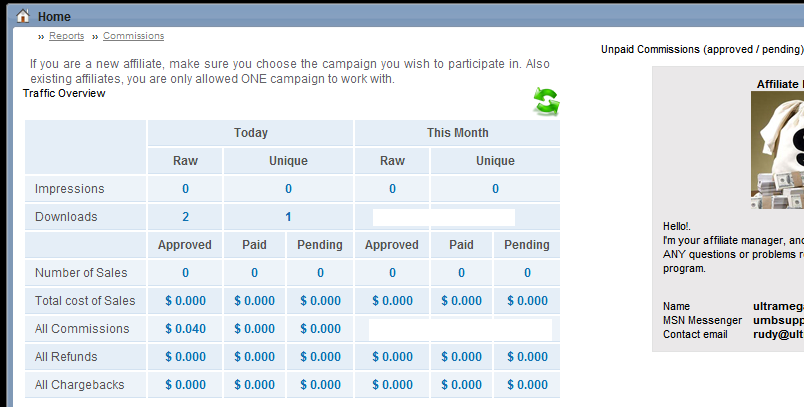804x407 pixels.
Task: Click the money bag affiliate manager image
Action: (777, 150)
